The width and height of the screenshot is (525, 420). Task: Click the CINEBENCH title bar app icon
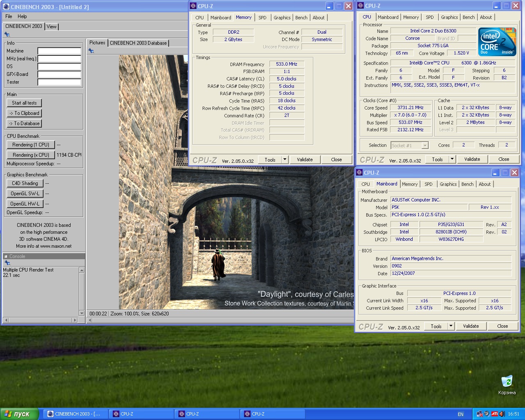[x=6, y=7]
